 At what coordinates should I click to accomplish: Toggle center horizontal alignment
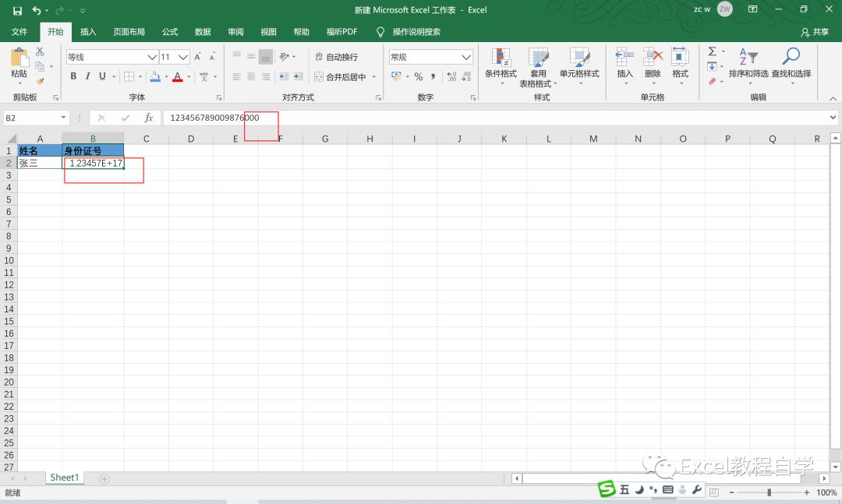[251, 77]
